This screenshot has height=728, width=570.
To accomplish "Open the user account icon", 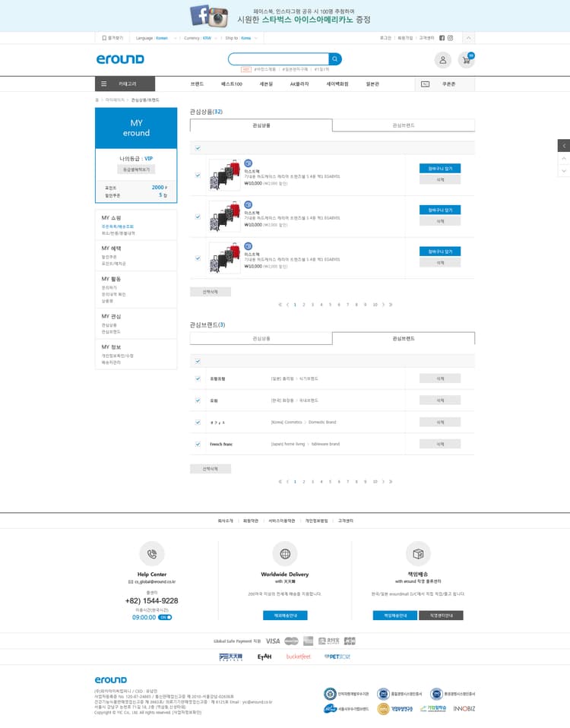I will point(443,60).
